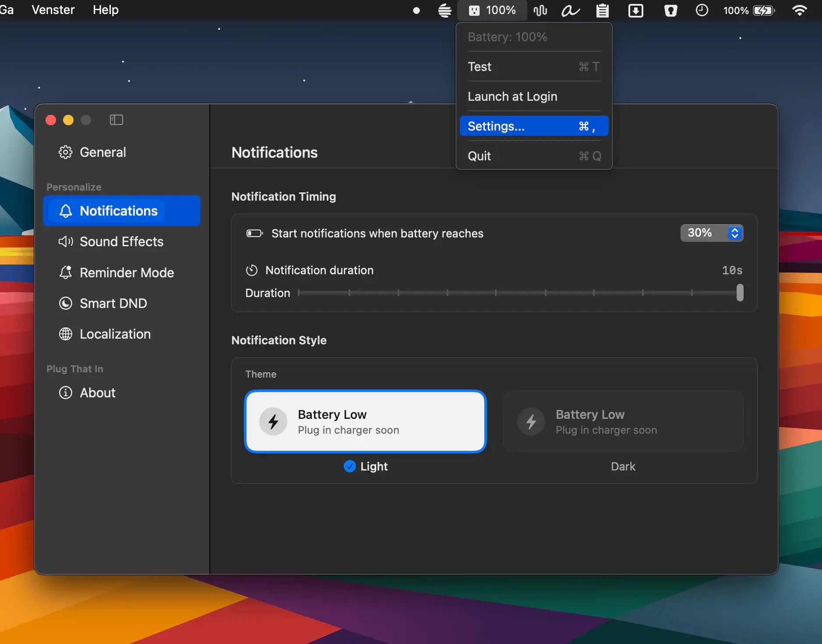The image size is (822, 644).
Task: Choose Settings... from the dropdown menu
Action: (534, 126)
